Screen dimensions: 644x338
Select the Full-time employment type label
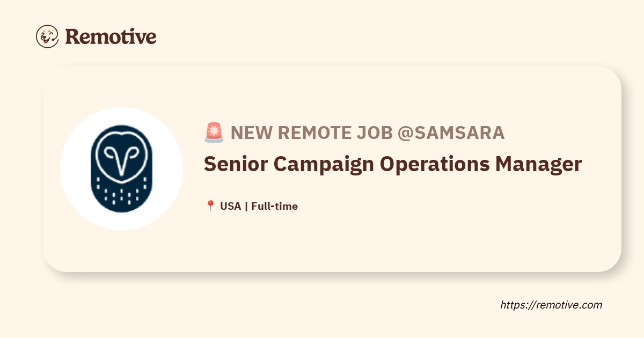[x=274, y=206]
